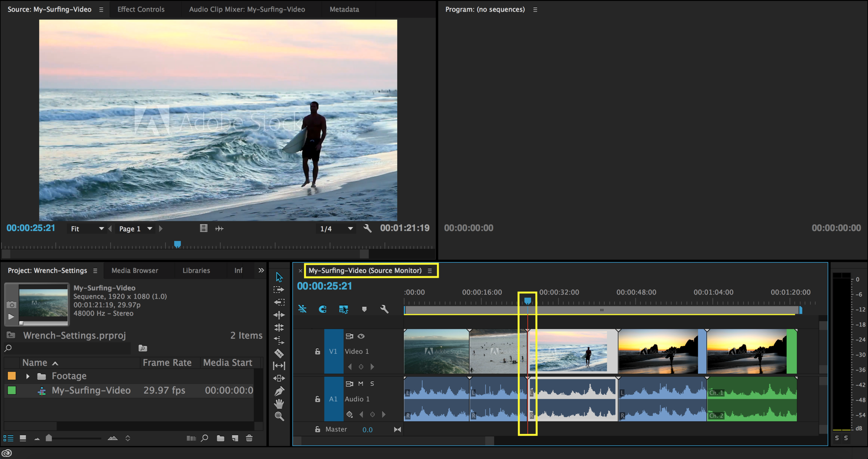Open the 1/4 playback resolution dropdown
This screenshot has height=459, width=868.
pyautogui.click(x=336, y=229)
